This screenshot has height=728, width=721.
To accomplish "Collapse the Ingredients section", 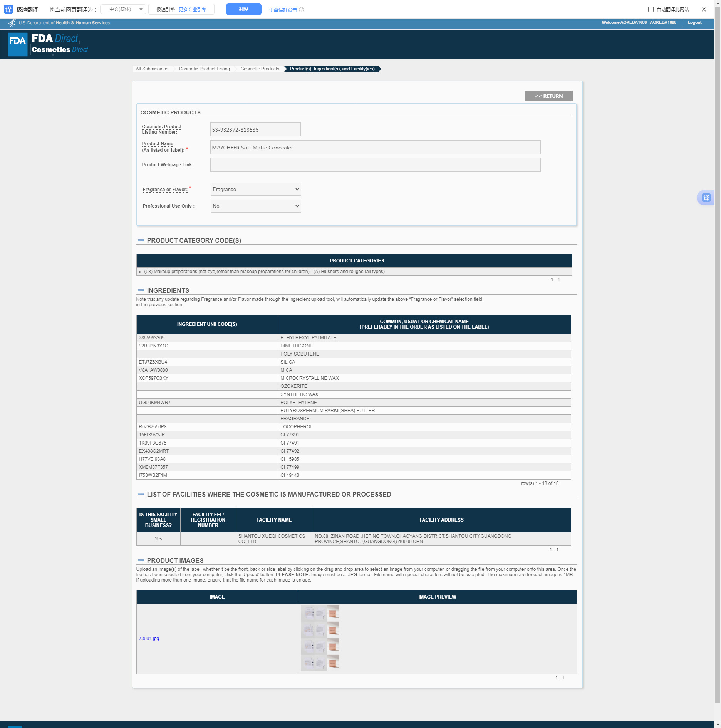I will [x=141, y=290].
